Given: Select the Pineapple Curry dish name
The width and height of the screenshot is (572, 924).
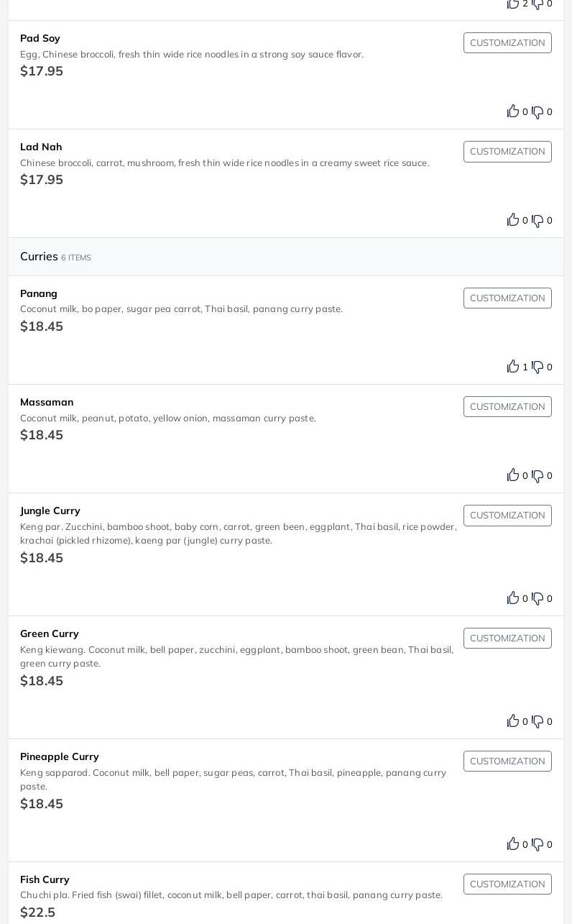Looking at the screenshot, I should pyautogui.click(x=60, y=756).
